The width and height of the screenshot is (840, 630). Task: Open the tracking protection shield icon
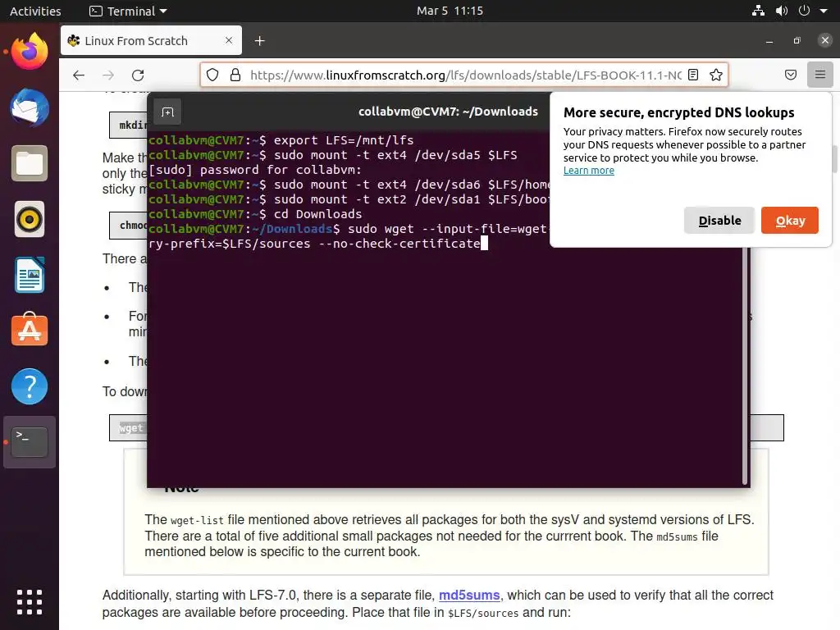(212, 75)
